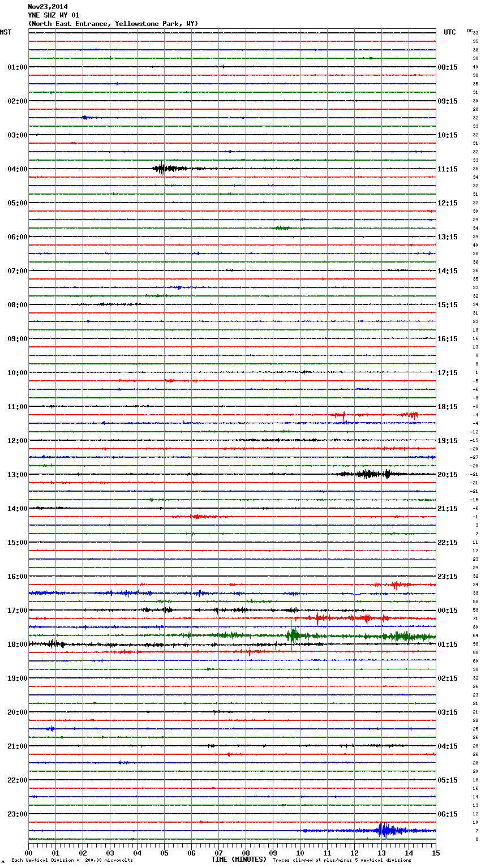Select the 08:00 MST time label
The image size is (481, 868).
[x=17, y=305]
